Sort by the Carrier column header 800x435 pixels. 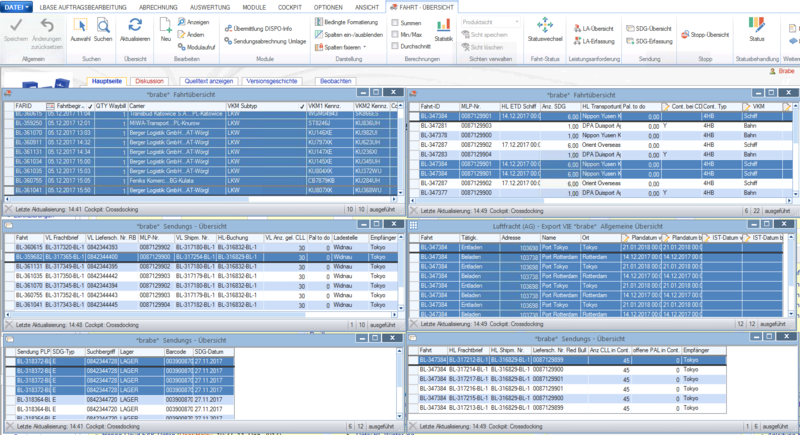[177, 106]
